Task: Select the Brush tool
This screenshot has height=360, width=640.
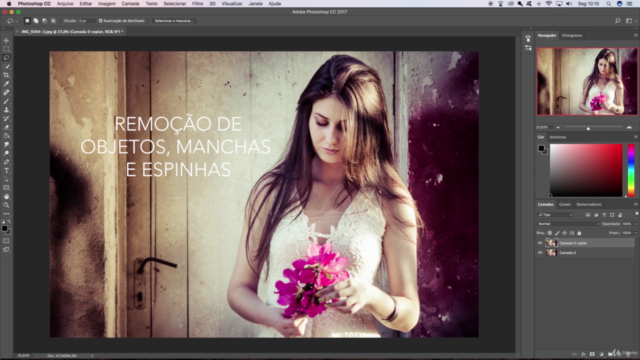Action: click(x=6, y=101)
